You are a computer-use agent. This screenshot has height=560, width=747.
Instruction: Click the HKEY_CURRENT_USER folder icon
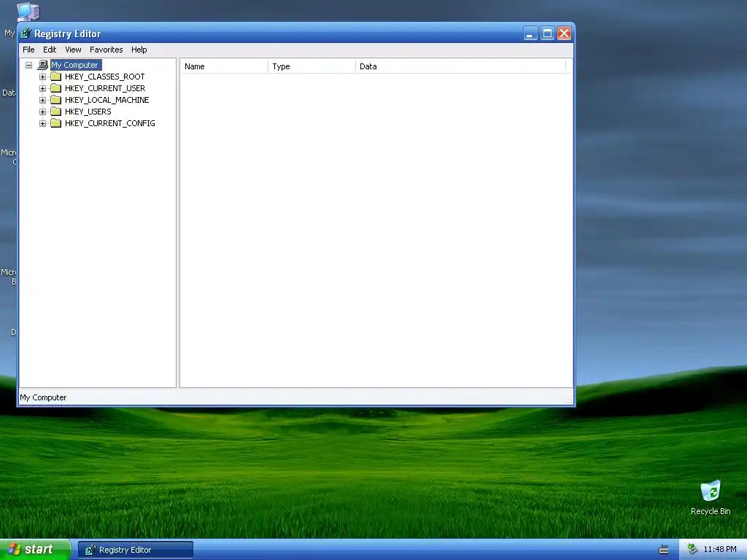point(55,88)
